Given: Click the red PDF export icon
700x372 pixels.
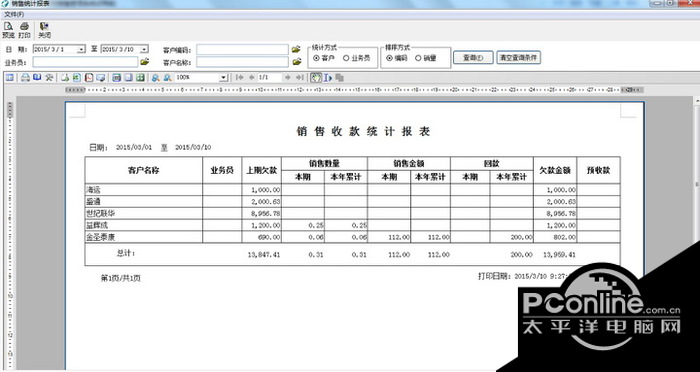Looking at the screenshot, I should 89,78.
